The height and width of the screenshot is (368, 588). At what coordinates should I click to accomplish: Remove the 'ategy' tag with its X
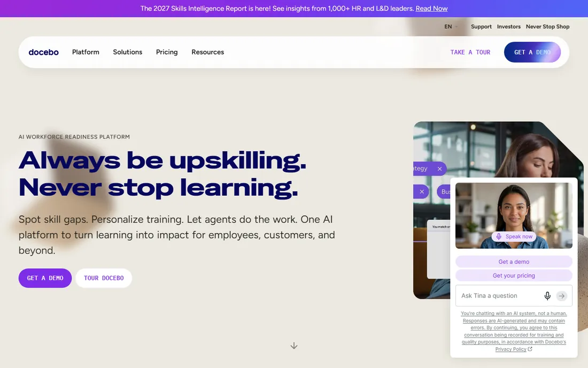(439, 169)
